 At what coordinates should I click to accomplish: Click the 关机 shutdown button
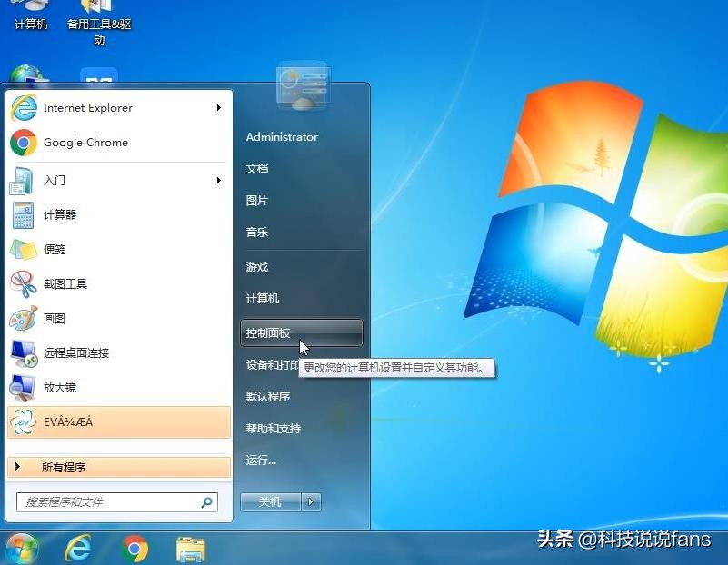(269, 501)
